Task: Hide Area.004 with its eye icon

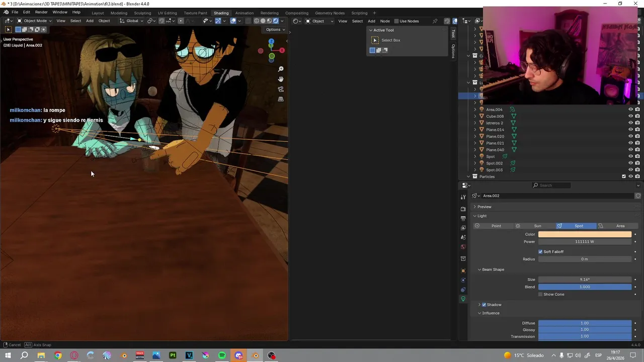Action: (x=630, y=110)
